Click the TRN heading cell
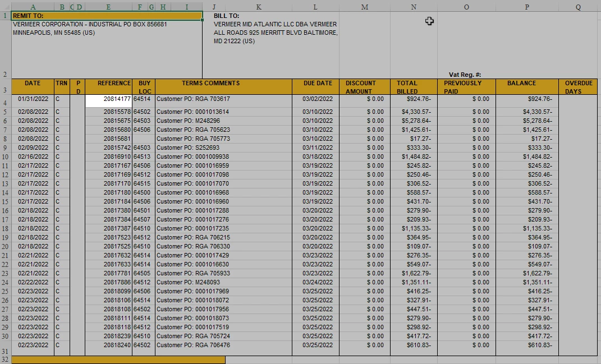 pyautogui.click(x=61, y=87)
